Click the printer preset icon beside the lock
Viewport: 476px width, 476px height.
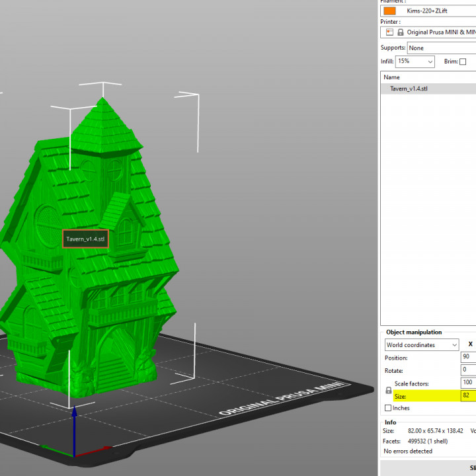coord(389,32)
